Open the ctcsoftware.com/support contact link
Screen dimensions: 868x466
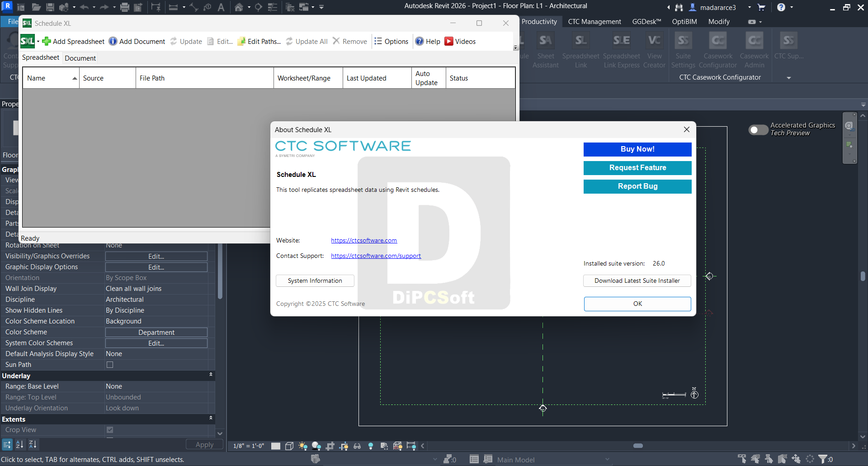point(376,256)
